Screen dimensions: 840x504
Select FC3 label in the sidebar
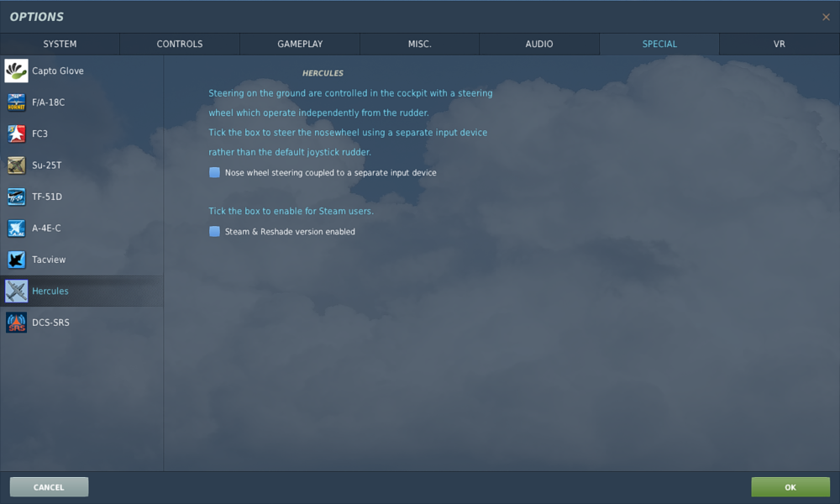coord(39,134)
